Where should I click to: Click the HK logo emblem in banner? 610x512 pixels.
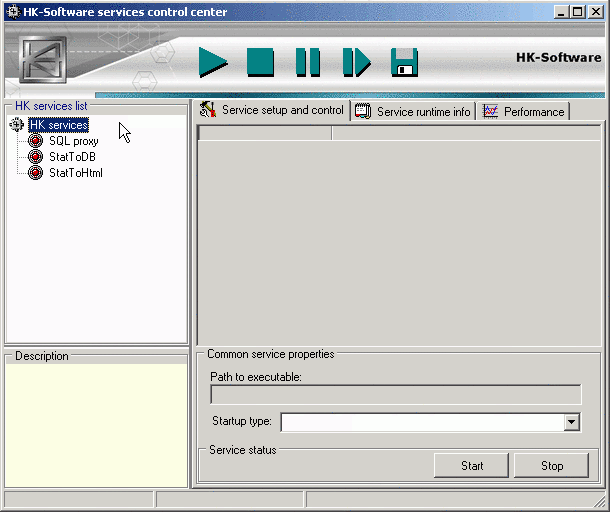42,60
